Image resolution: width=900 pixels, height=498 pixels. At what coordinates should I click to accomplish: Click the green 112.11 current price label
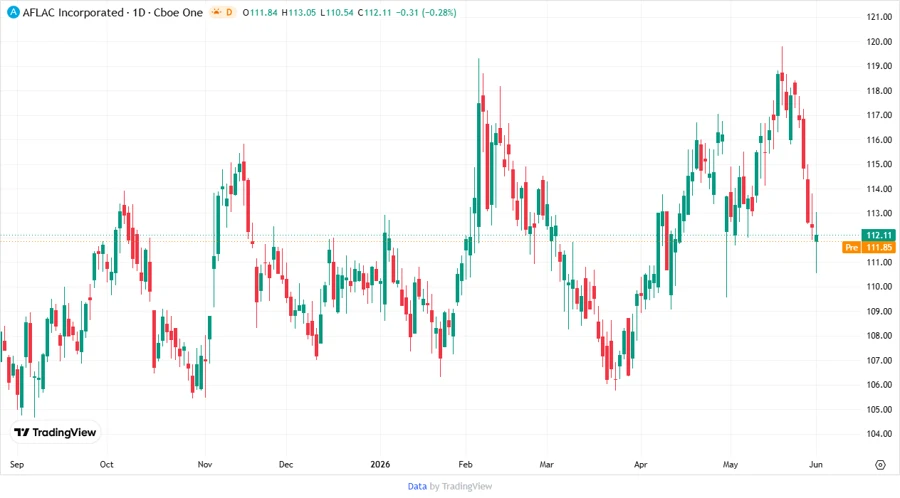879,235
